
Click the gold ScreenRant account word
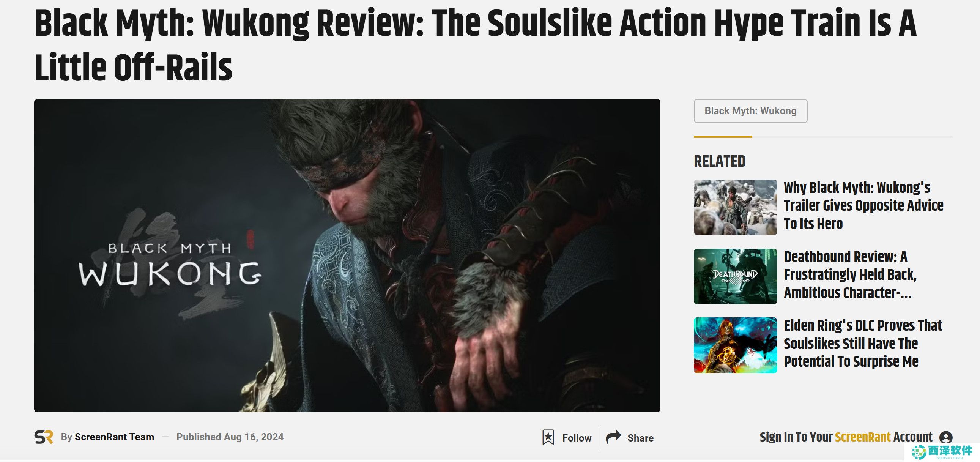pyautogui.click(x=862, y=437)
